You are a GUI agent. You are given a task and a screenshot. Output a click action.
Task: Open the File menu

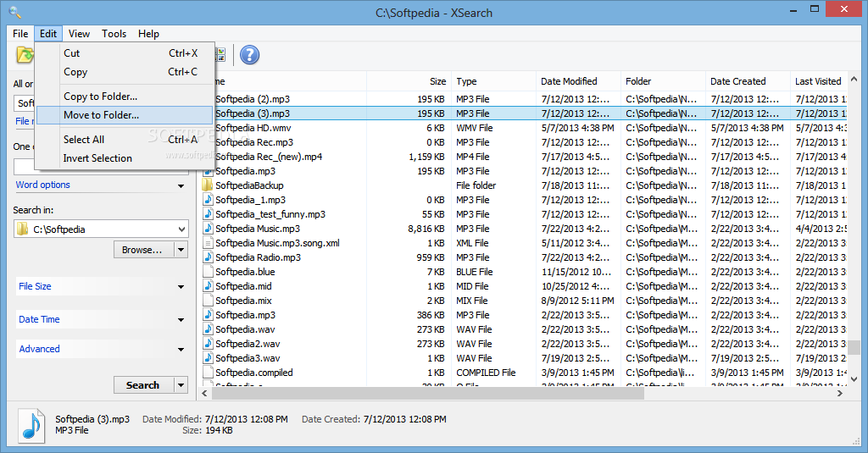[20, 34]
